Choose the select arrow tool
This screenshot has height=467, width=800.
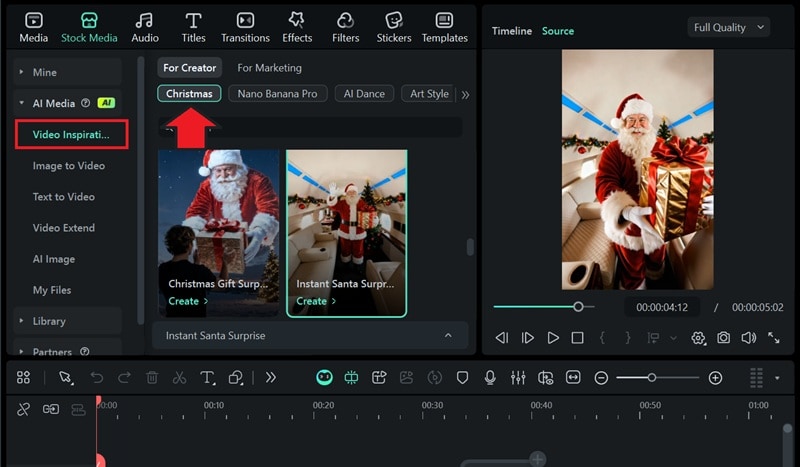click(x=65, y=377)
